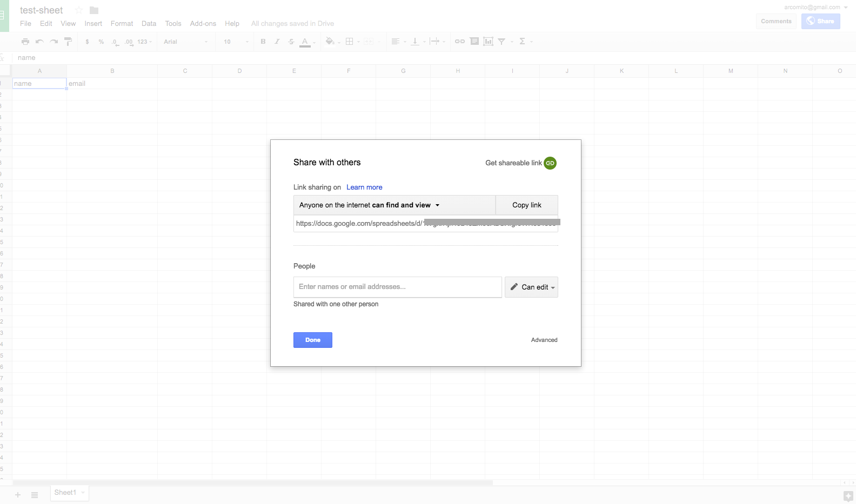Star the test-sheet document

(79, 10)
